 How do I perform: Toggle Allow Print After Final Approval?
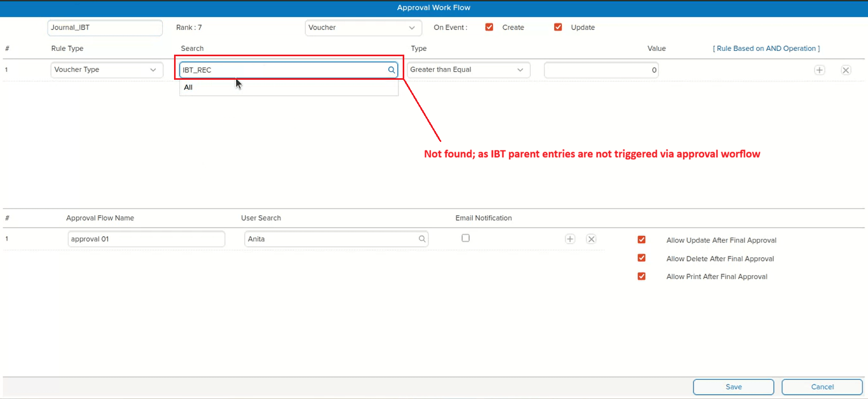pyautogui.click(x=641, y=276)
